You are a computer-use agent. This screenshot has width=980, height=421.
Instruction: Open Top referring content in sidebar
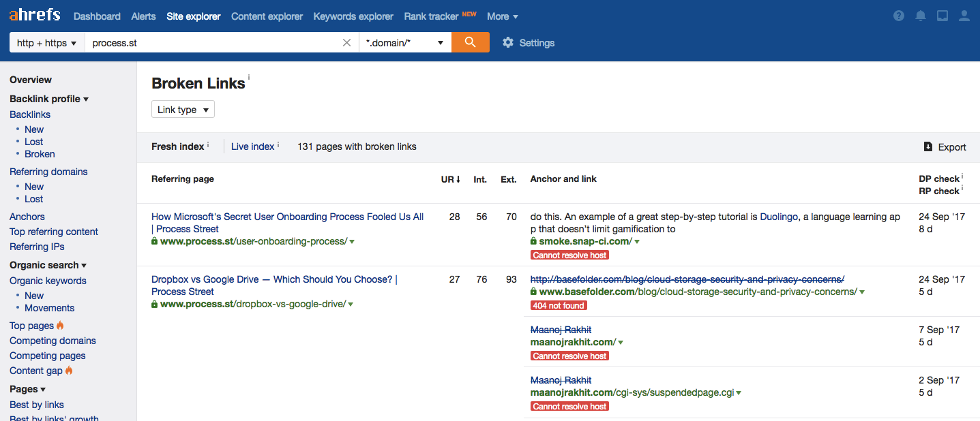coord(54,232)
